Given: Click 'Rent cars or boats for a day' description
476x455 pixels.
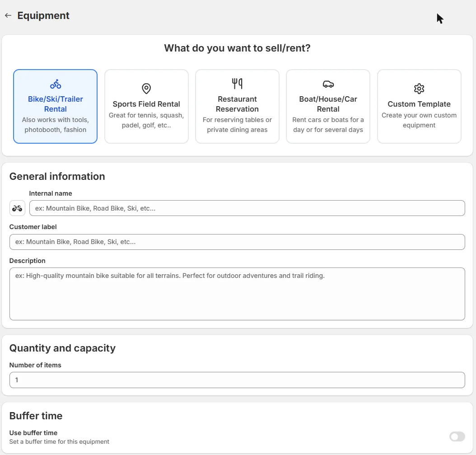Looking at the screenshot, I should coord(328,125).
